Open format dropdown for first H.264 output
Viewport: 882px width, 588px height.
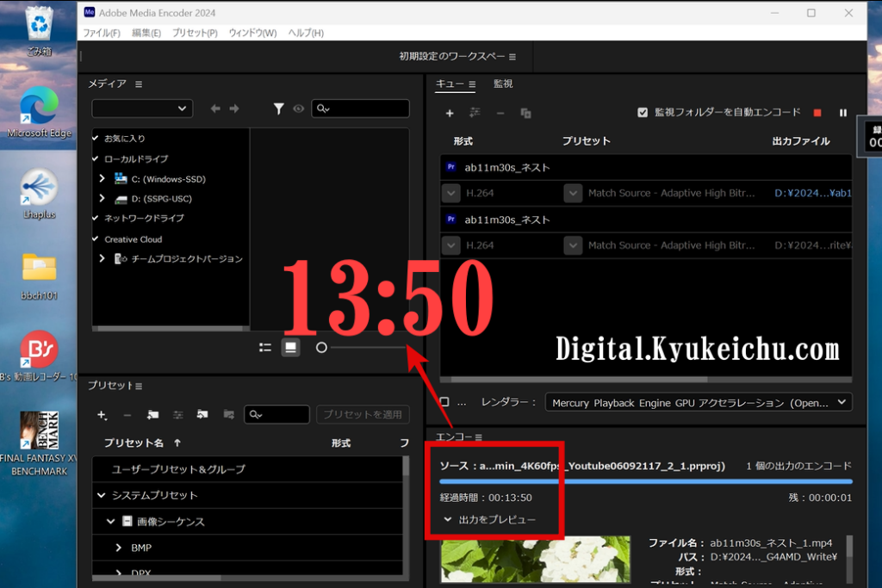pyautogui.click(x=451, y=194)
